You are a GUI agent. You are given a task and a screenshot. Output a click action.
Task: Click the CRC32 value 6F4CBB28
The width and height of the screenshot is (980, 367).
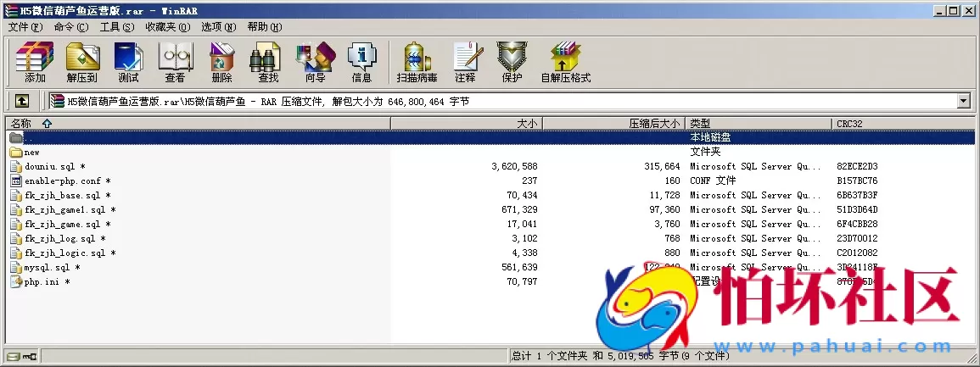point(857,224)
